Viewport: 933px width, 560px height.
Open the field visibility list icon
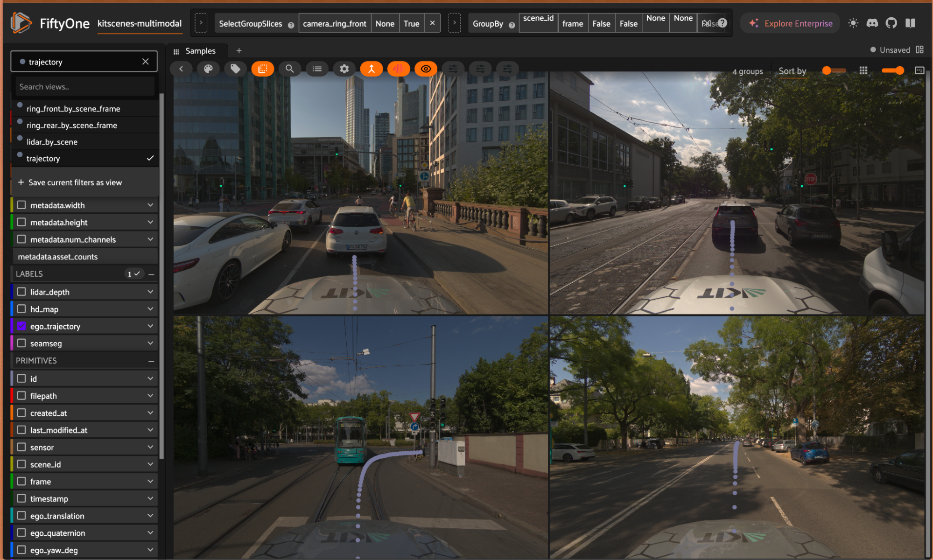(317, 69)
